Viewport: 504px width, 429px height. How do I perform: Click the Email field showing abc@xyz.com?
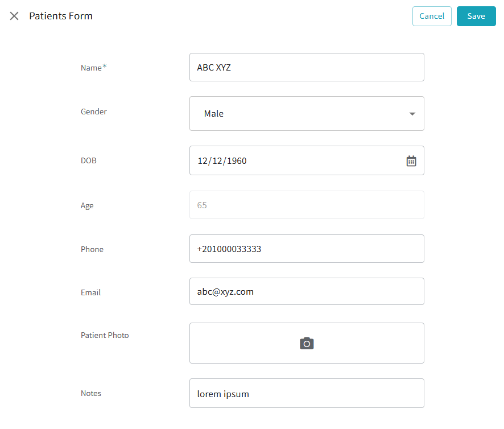tap(307, 291)
